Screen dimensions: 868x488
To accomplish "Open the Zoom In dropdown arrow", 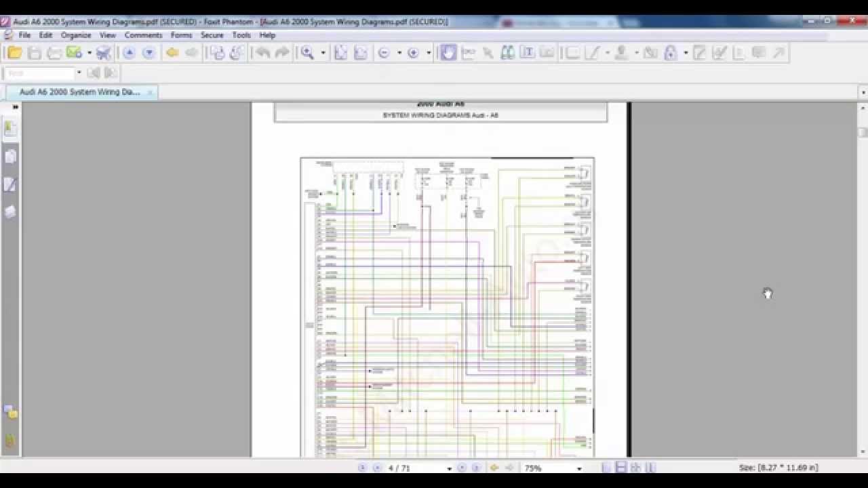I will [x=429, y=53].
